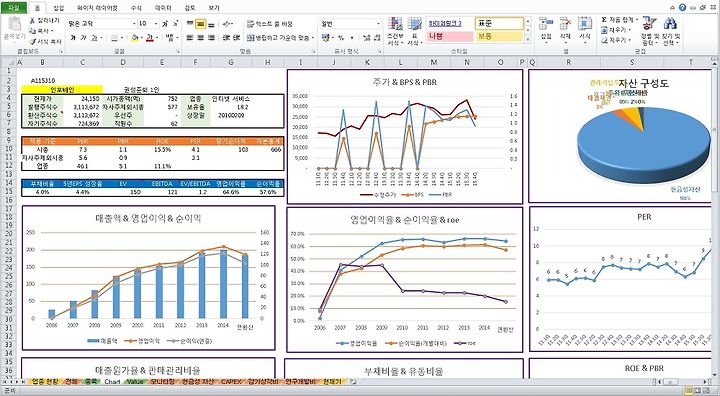Open Find and Select binoculars
Viewport: 720px width, 396px height.
pyautogui.click(x=670, y=32)
